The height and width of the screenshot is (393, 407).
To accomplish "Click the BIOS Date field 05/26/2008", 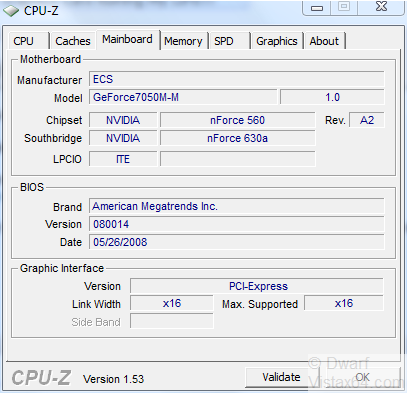I will [x=237, y=242].
